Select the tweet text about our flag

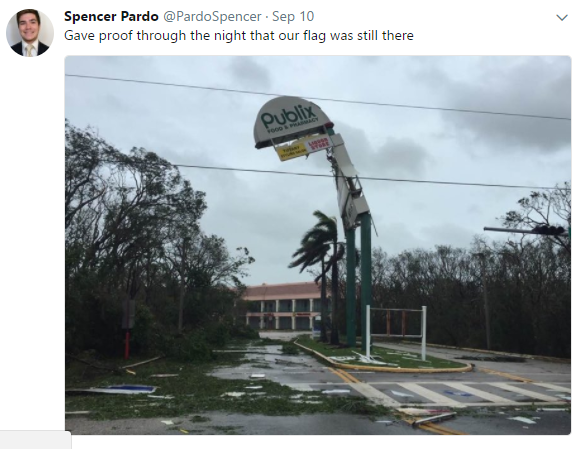tap(239, 36)
